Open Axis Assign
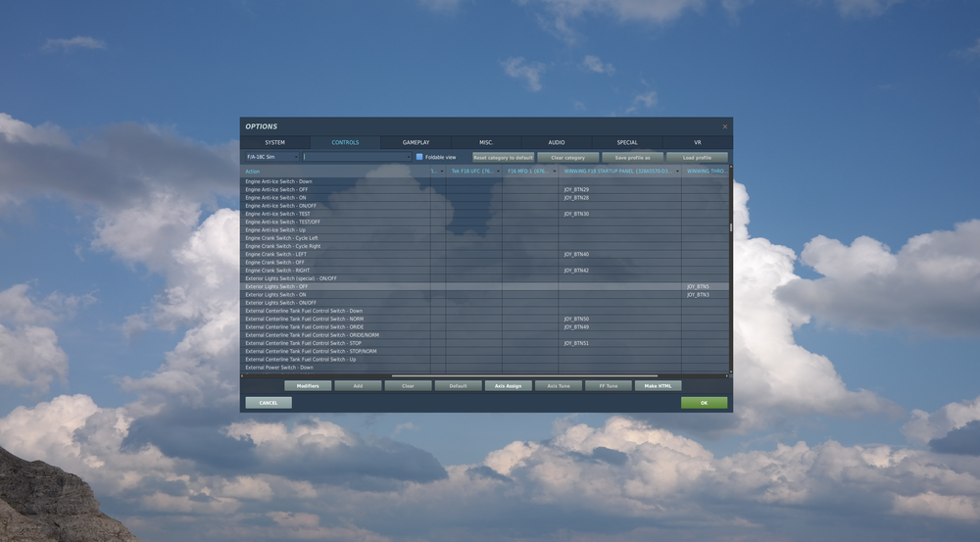Screen dimensions: 980x542 click(x=508, y=386)
